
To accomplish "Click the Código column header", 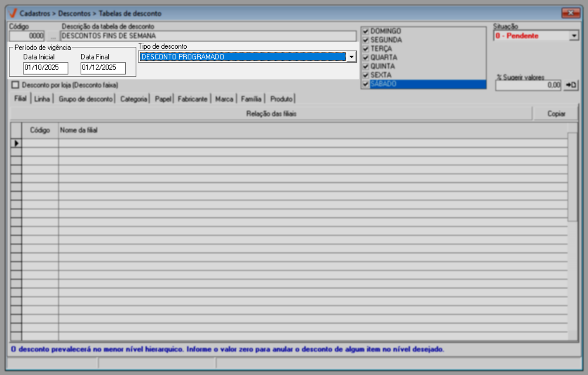I will (x=40, y=130).
